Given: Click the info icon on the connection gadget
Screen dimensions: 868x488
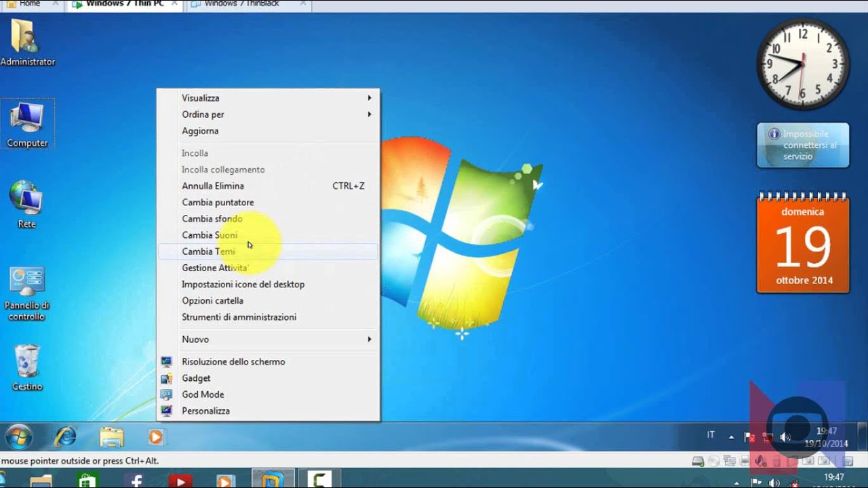Looking at the screenshot, I should tap(774, 134).
